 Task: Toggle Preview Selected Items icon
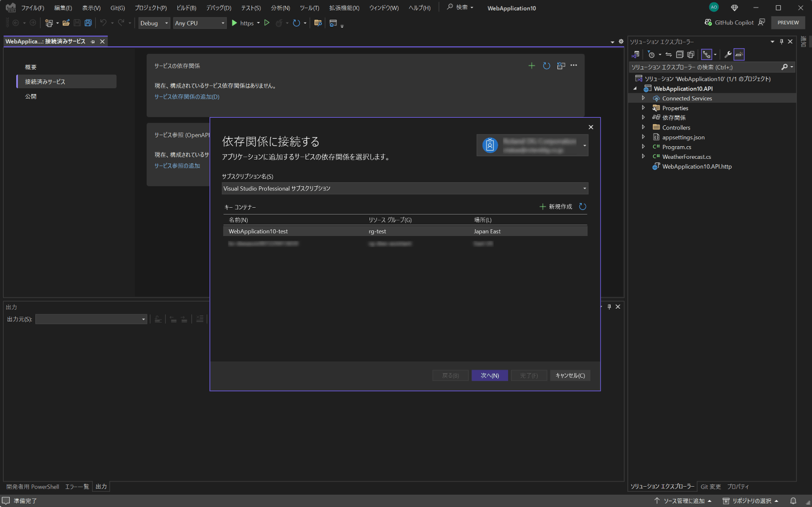point(739,55)
